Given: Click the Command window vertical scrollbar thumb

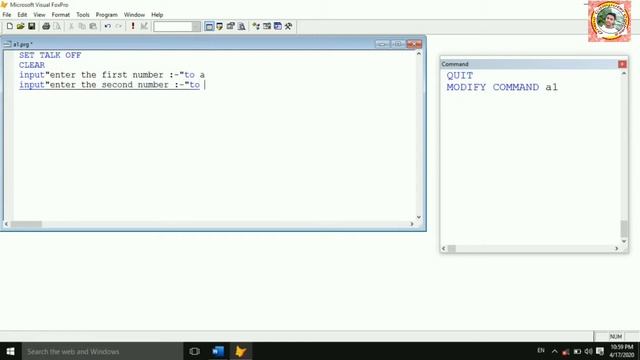Looking at the screenshot, I should [x=624, y=229].
